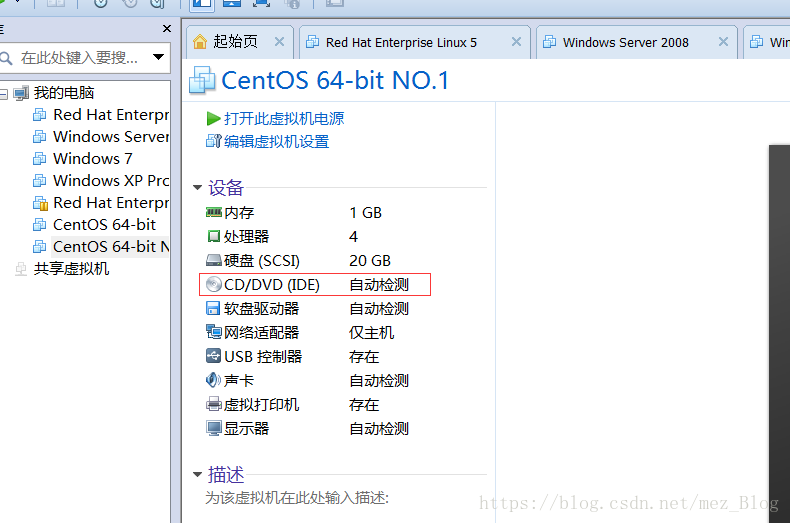Click the CentOS 64-bit NO.1 heading
The width and height of the screenshot is (790, 523).
coord(335,81)
